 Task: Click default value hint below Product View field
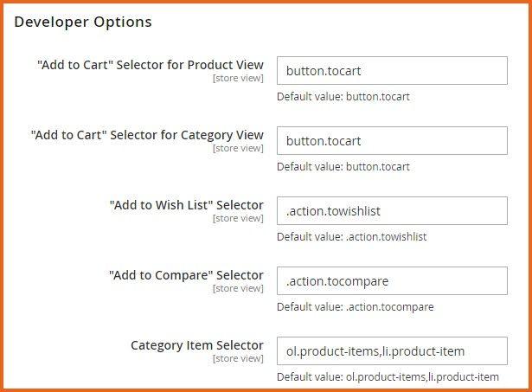point(343,97)
